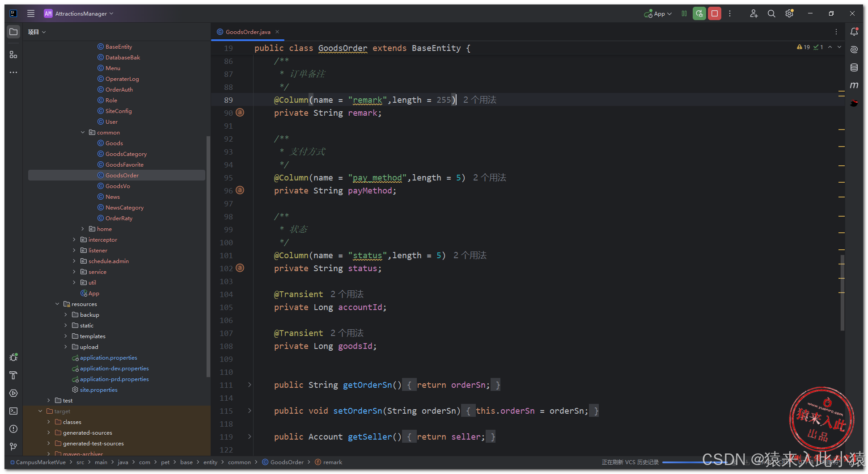Switch to the GoodsOrder.java tab
868x474 pixels.
(248, 32)
